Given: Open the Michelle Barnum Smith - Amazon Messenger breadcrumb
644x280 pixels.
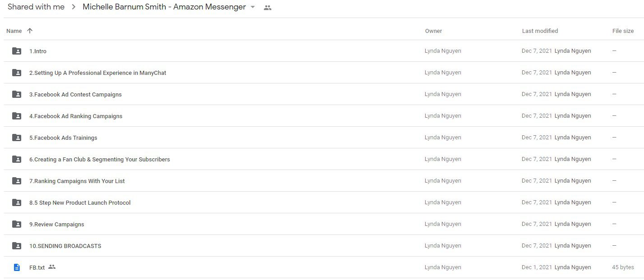Looking at the screenshot, I should click(164, 7).
